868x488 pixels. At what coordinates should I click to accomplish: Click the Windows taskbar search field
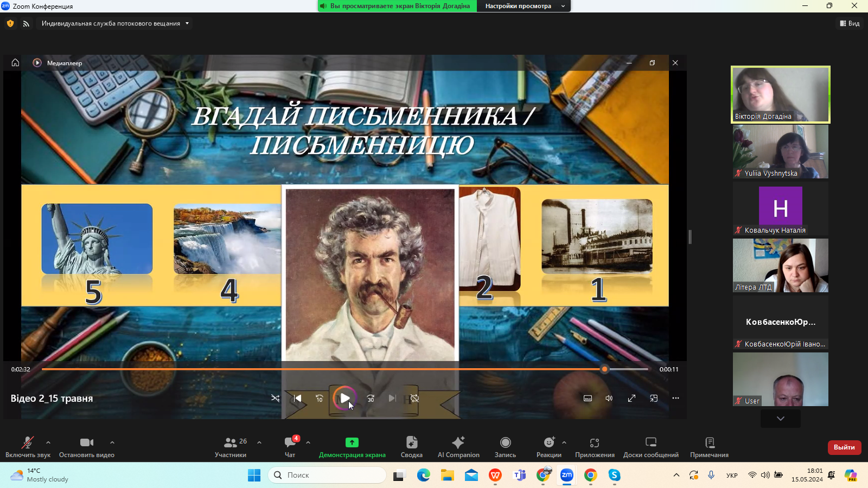tap(327, 475)
